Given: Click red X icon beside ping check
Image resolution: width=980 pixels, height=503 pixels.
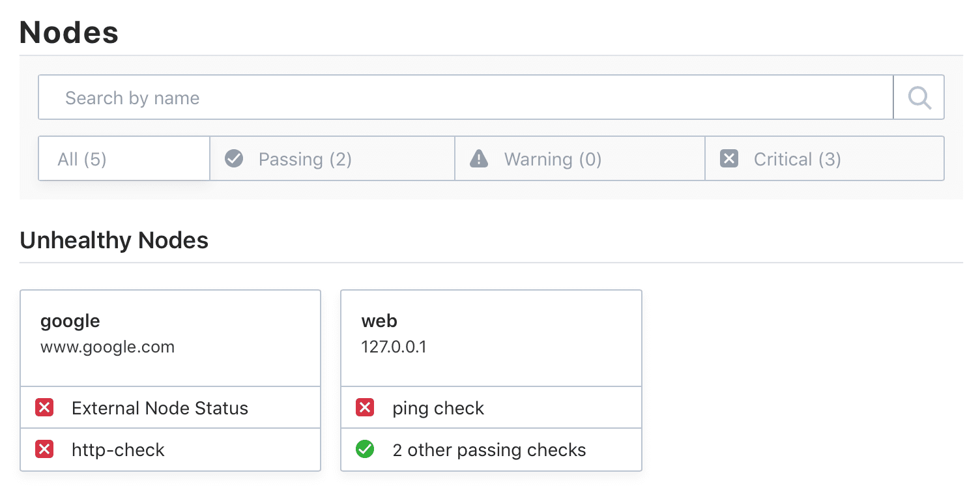Looking at the screenshot, I should click(x=365, y=407).
